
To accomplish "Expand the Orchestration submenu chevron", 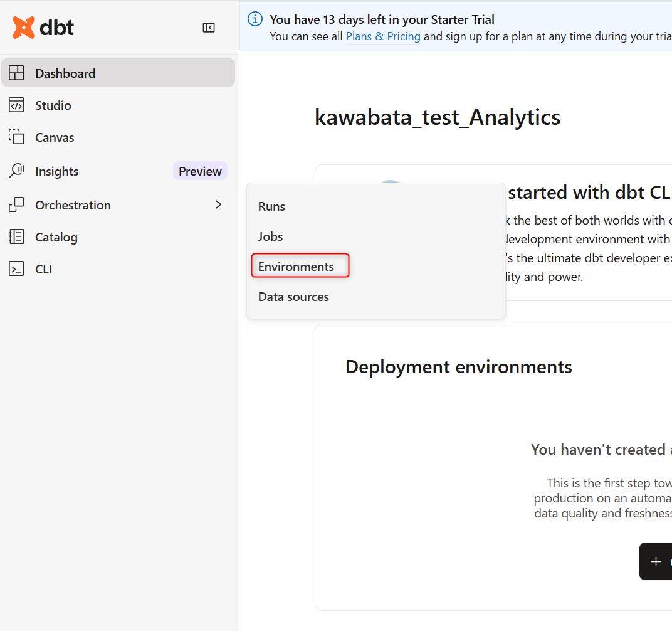I will click(218, 204).
